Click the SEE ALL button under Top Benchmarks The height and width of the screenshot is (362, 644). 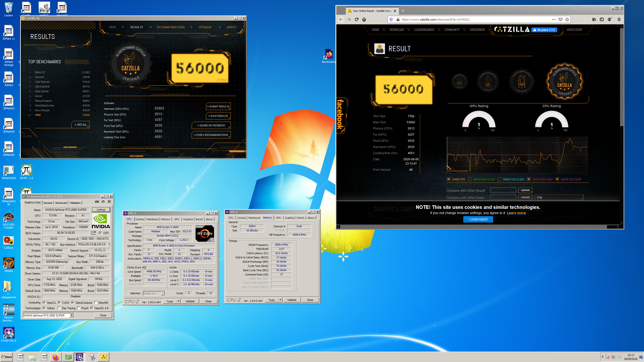point(80,124)
